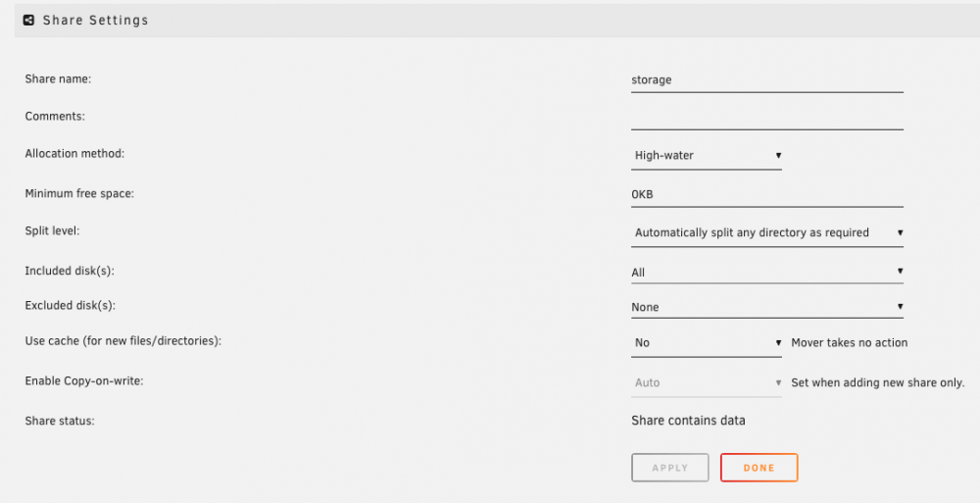Image resolution: width=980 pixels, height=503 pixels.
Task: Expand the Excluded disk(s) None dropdown
Action: tap(767, 307)
